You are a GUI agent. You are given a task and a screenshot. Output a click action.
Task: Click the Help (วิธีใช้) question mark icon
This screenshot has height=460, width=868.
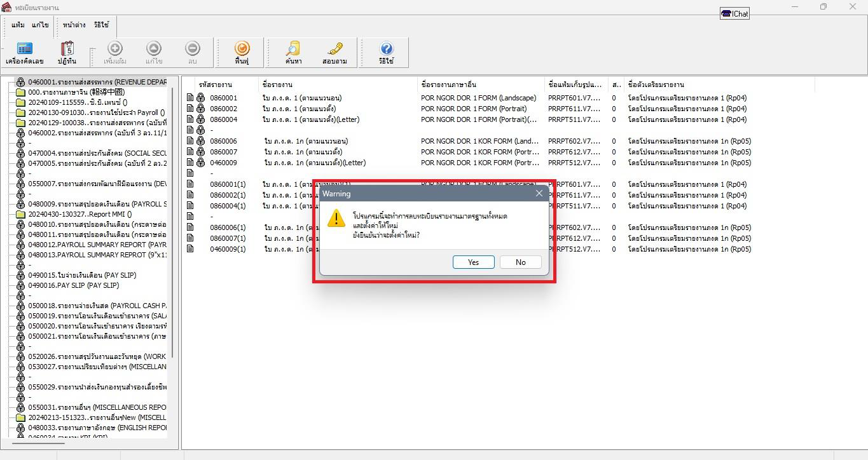(386, 49)
